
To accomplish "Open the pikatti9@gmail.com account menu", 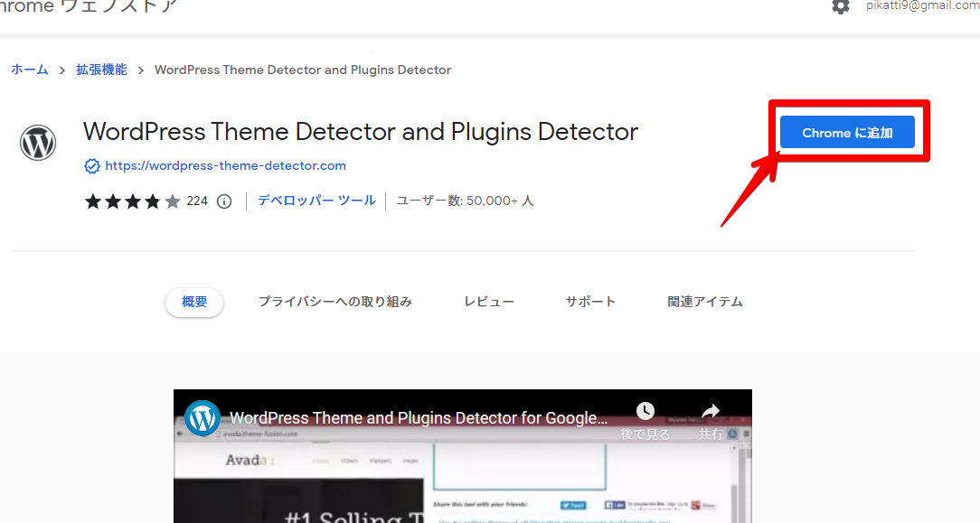I will click(922, 5).
